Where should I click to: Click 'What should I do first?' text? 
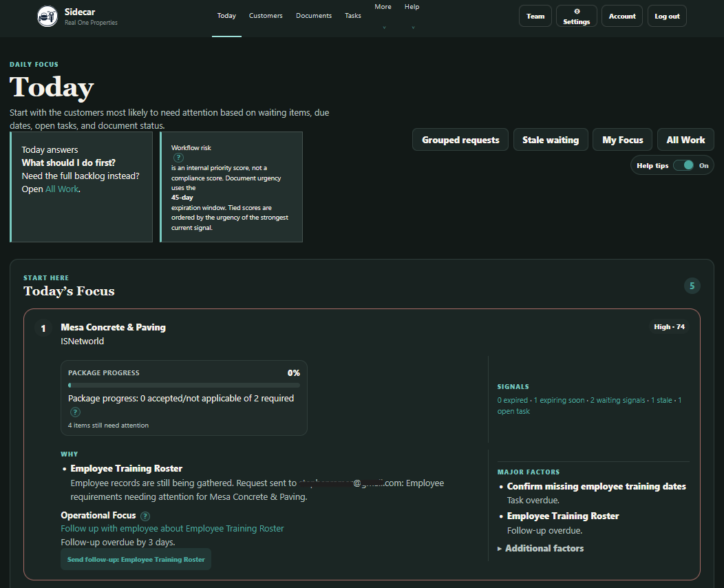click(68, 162)
